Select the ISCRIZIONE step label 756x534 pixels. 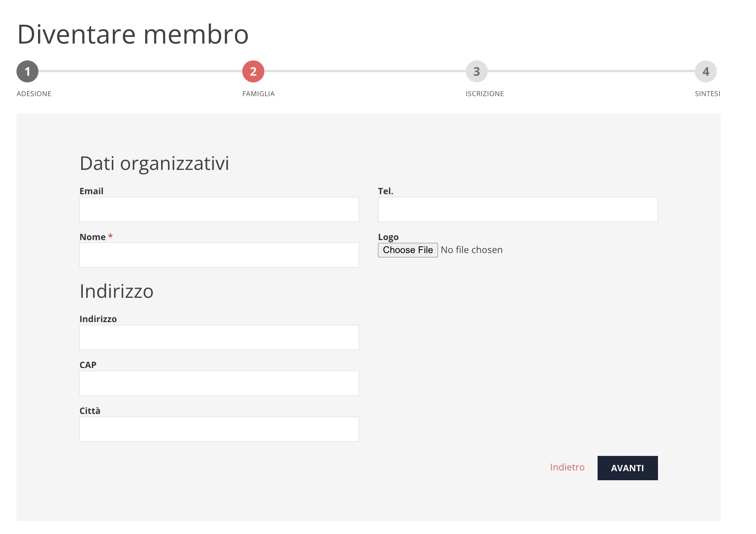point(483,93)
